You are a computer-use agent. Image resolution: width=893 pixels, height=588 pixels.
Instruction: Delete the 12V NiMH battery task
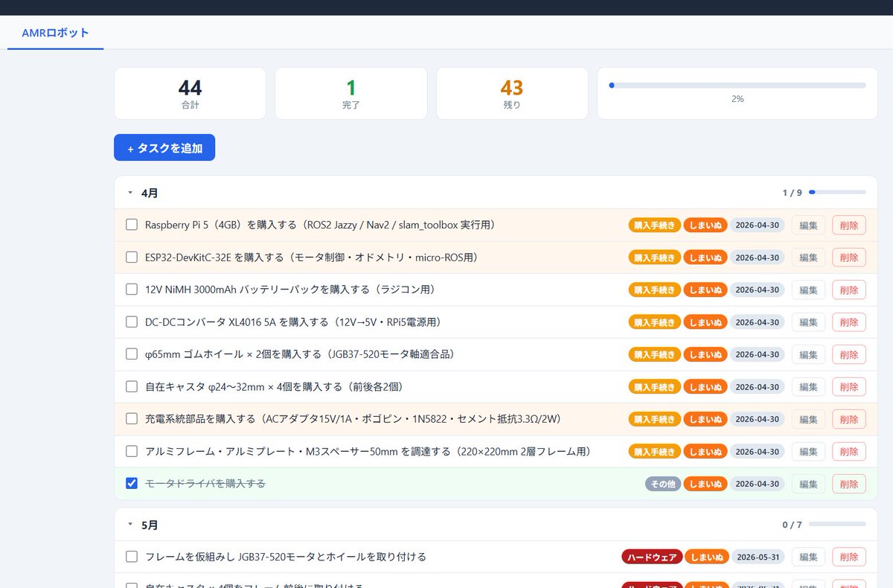pyautogui.click(x=849, y=290)
